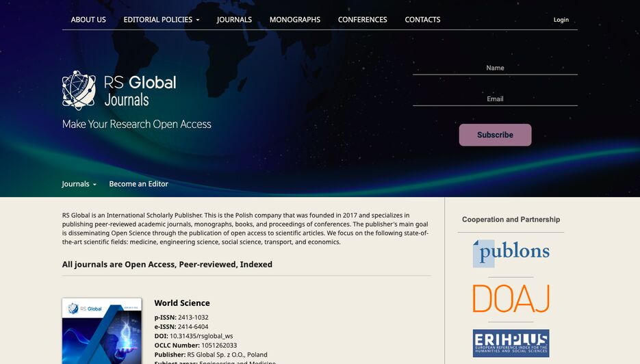
Task: Expand the lower Journals dropdown
Action: pos(79,184)
